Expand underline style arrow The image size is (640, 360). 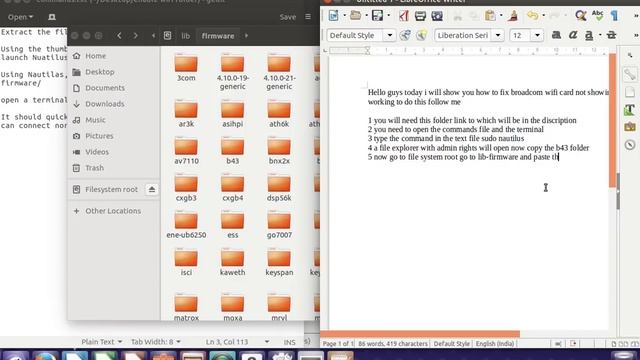[600, 35]
